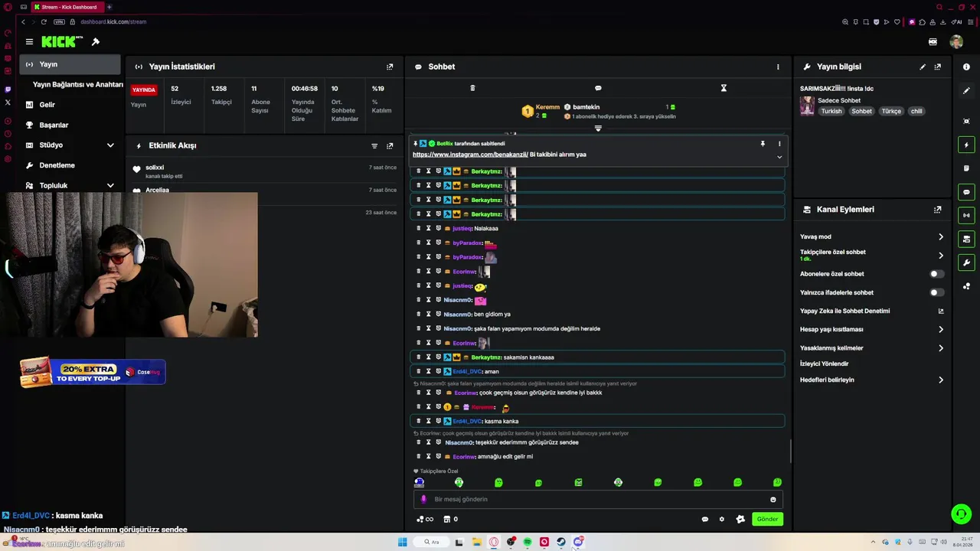Click İzleyici Yönlendir
This screenshot has height=551, width=980.
coord(824,364)
